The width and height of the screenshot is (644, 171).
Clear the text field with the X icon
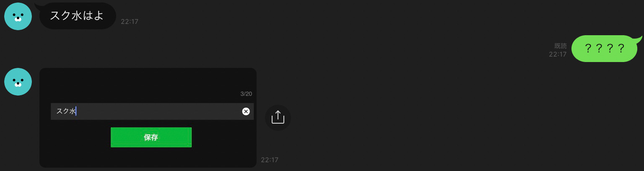pos(246,111)
